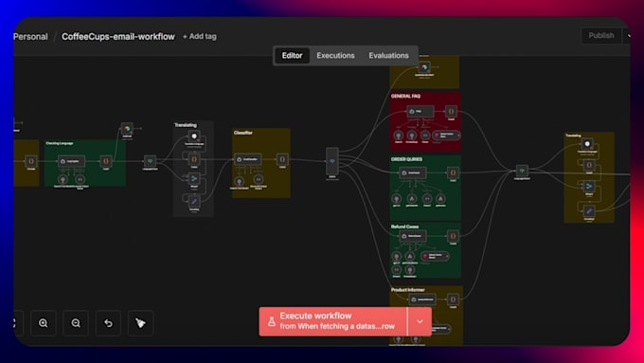Click the zoom out magnifier icon

[x=76, y=323]
